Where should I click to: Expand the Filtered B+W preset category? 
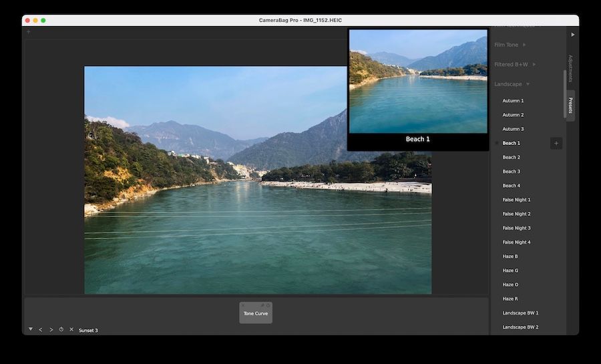click(x=534, y=65)
